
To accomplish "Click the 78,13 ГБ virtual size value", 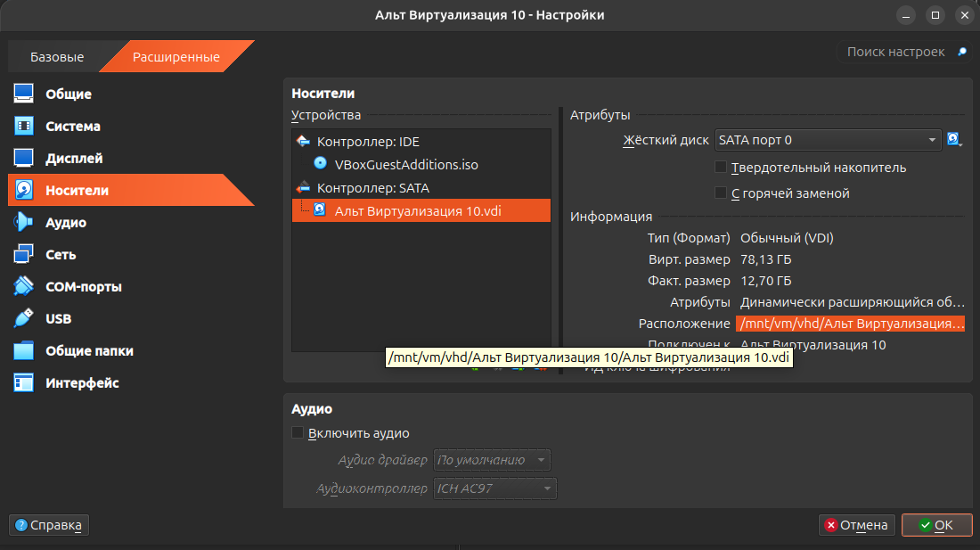I will 765,259.
